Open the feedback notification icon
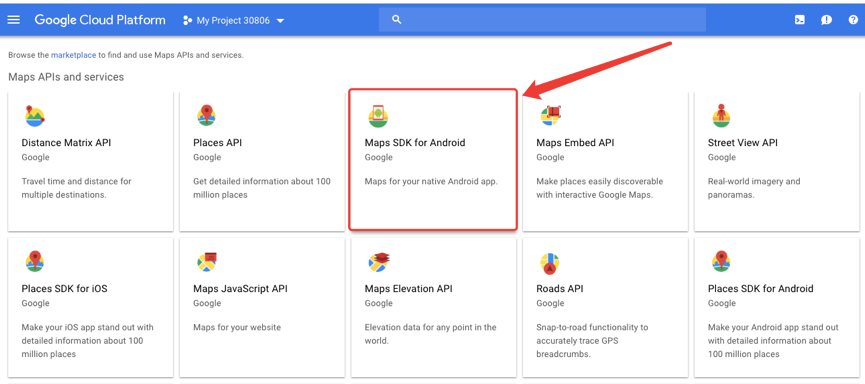865x384 pixels. [826, 20]
